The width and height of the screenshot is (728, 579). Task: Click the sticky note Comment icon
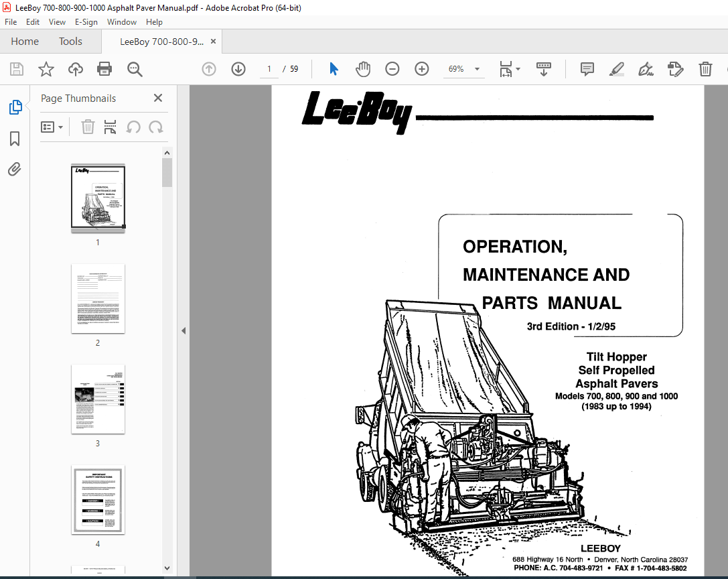click(587, 69)
